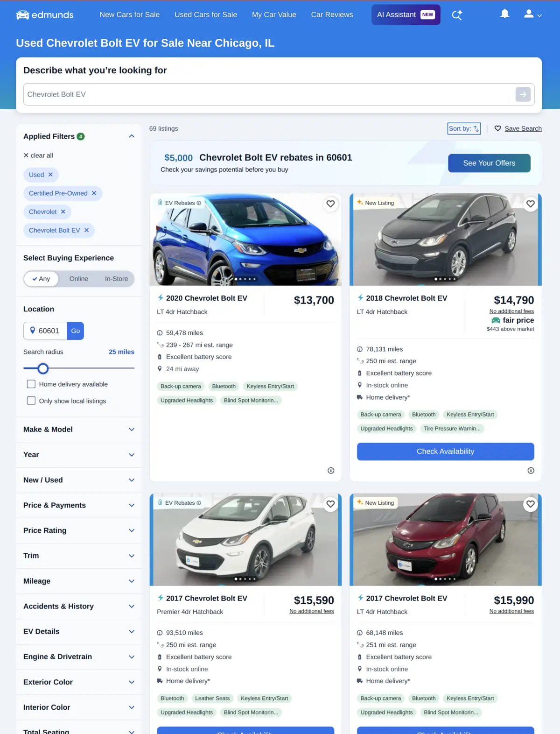The width and height of the screenshot is (560, 734).
Task: Open gray 2018 Bolt EV photo
Action: tap(445, 240)
